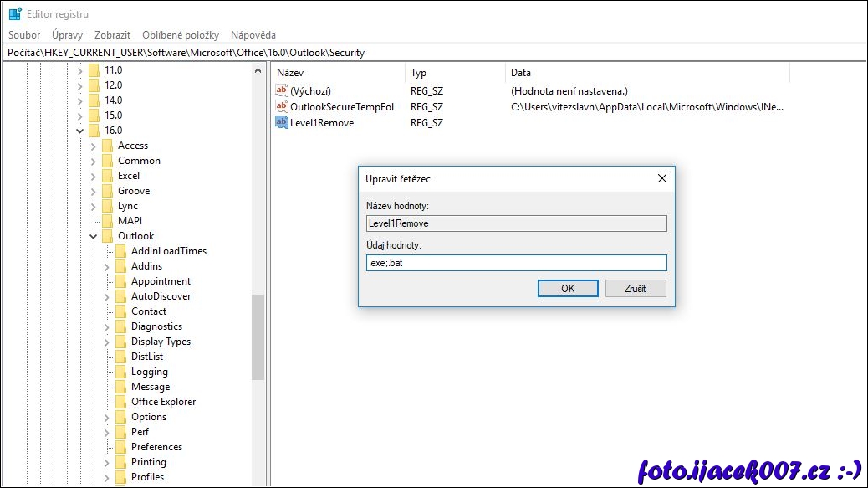868x488 pixels.
Task: Open the Oblíbené položky menu
Action: tap(180, 35)
